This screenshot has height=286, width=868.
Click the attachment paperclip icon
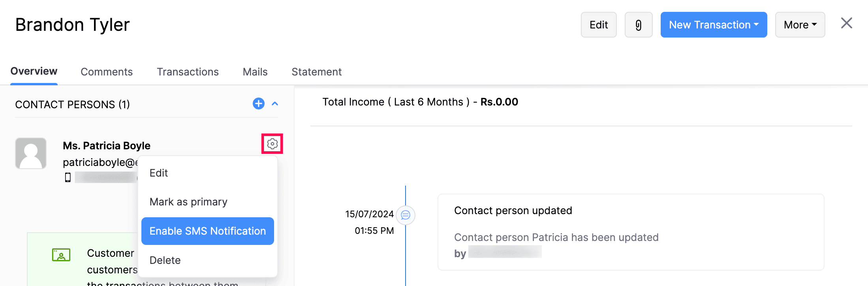638,25
